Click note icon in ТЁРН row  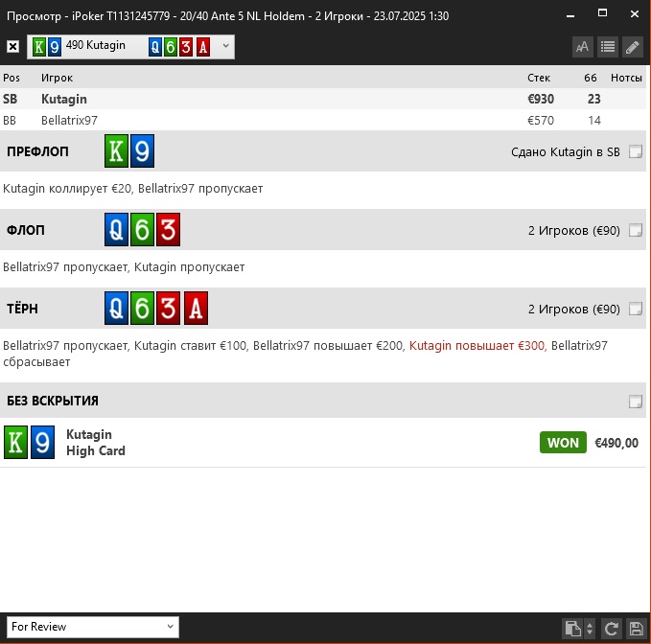pyautogui.click(x=636, y=309)
